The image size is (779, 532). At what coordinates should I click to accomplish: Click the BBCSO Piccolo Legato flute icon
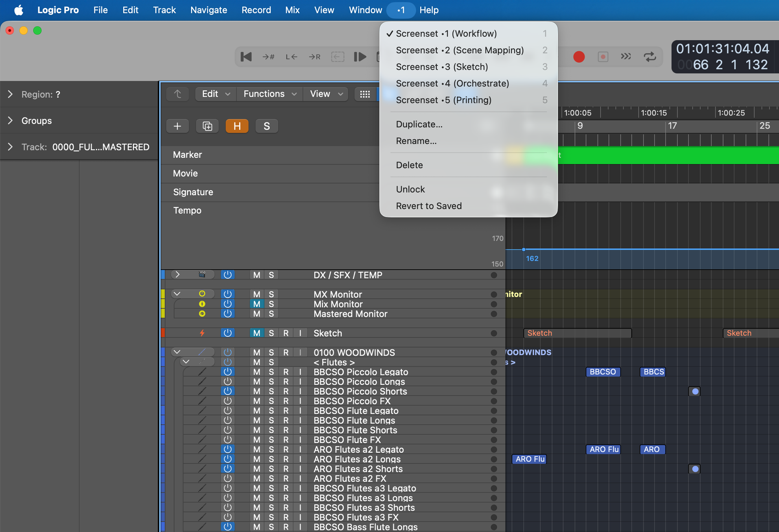coord(202,371)
